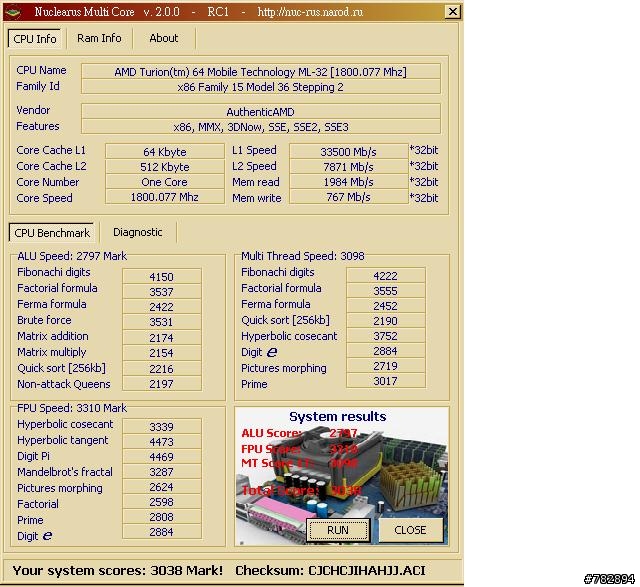Click Digit Pi score 4469
Screen dimensions: 640x587
tap(162, 456)
